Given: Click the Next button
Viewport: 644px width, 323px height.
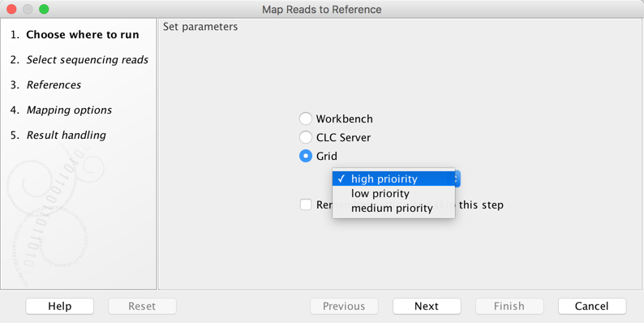Looking at the screenshot, I should (x=427, y=306).
